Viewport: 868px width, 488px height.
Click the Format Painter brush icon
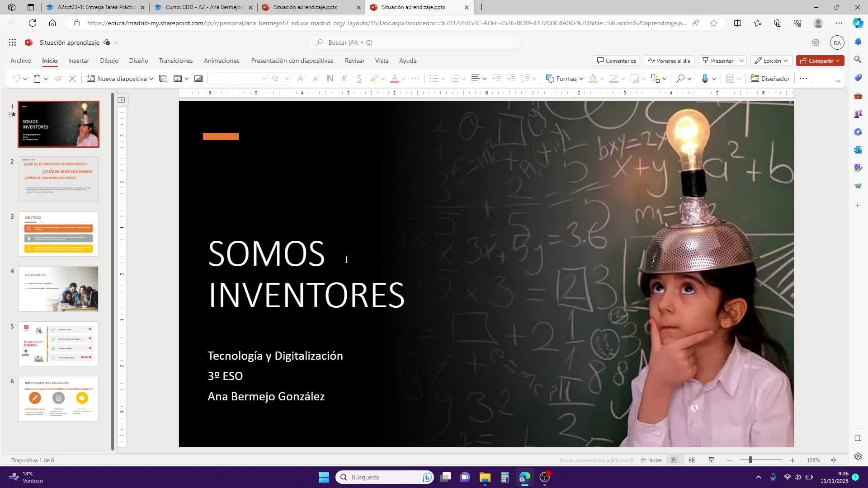click(x=58, y=79)
